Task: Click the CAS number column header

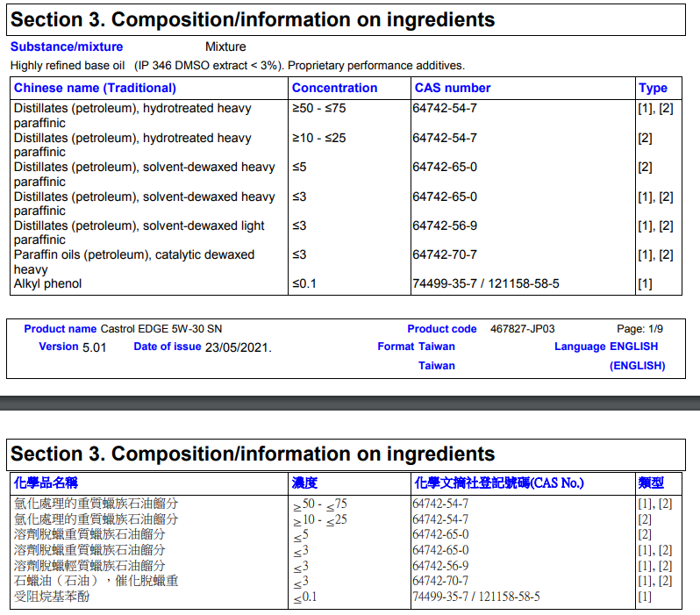Action: (x=452, y=88)
